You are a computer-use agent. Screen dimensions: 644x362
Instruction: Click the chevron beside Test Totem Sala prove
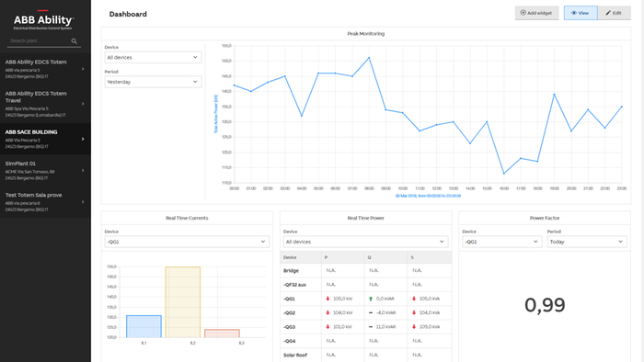point(83,202)
